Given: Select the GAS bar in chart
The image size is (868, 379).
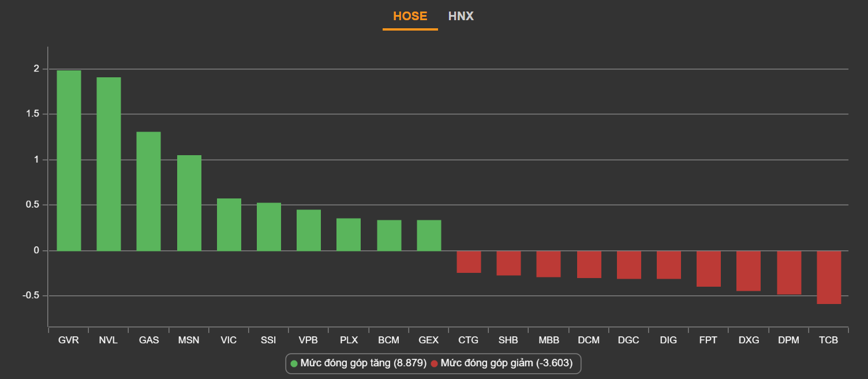Looking at the screenshot, I should [148, 191].
